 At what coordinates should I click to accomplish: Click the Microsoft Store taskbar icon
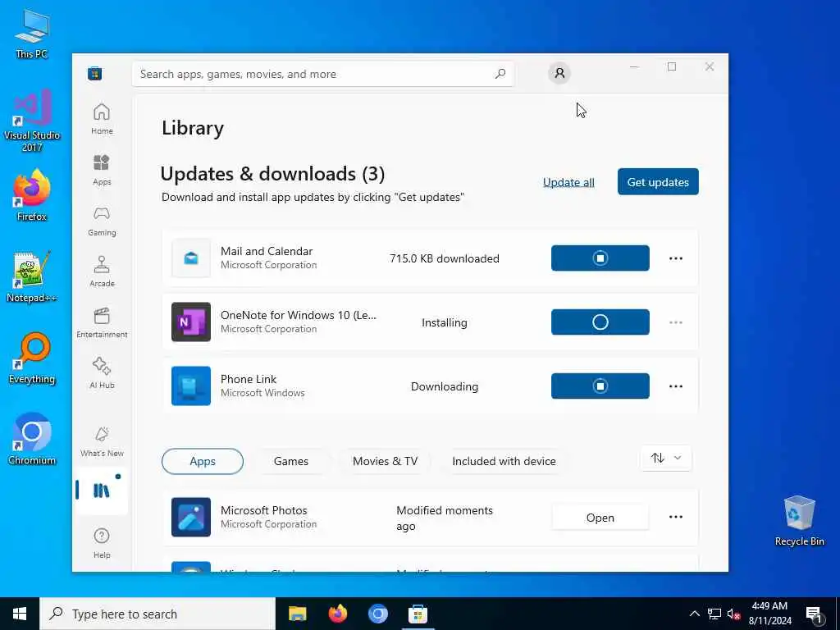tap(418, 614)
